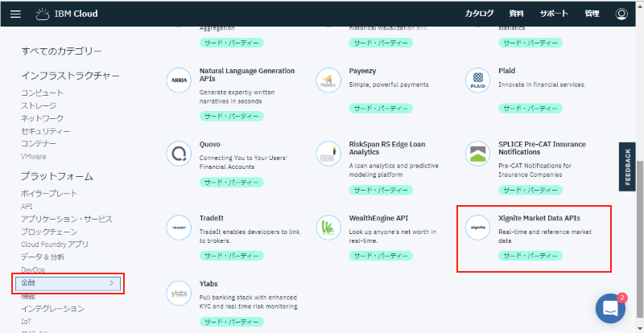Viewport: 644px width, 333px height.
Task: Open Natural Language Generation APIs title
Action: pos(247,75)
